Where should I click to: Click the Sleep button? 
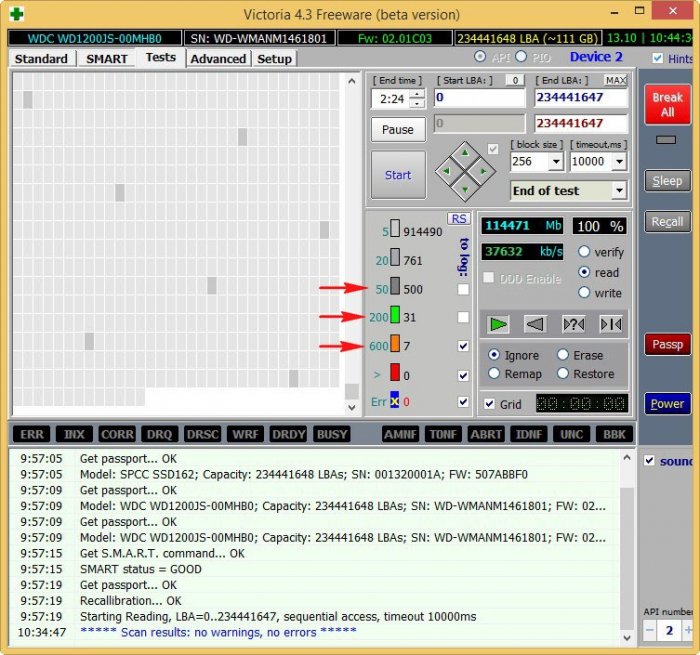(x=667, y=181)
